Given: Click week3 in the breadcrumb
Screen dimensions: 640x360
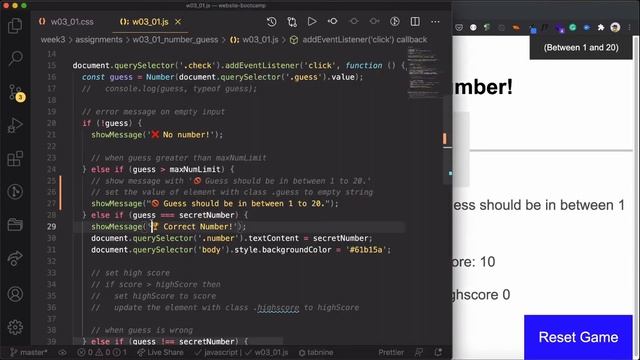Looking at the screenshot, I should tap(53, 40).
